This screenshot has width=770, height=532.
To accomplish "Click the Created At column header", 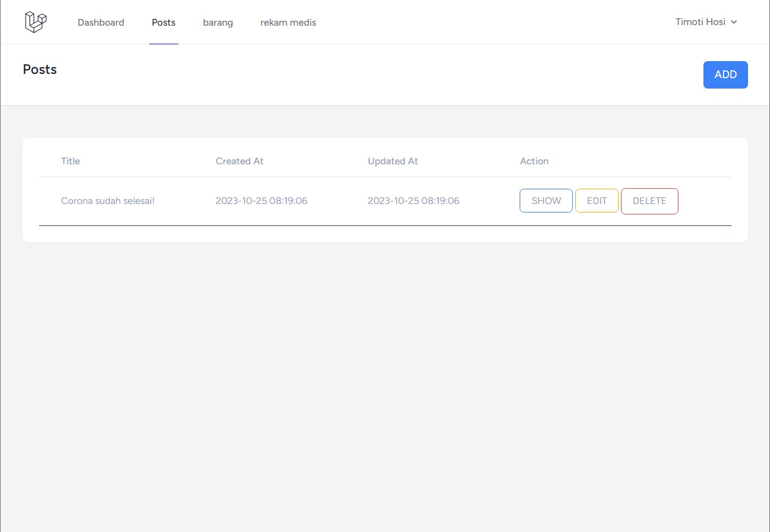I will click(239, 161).
